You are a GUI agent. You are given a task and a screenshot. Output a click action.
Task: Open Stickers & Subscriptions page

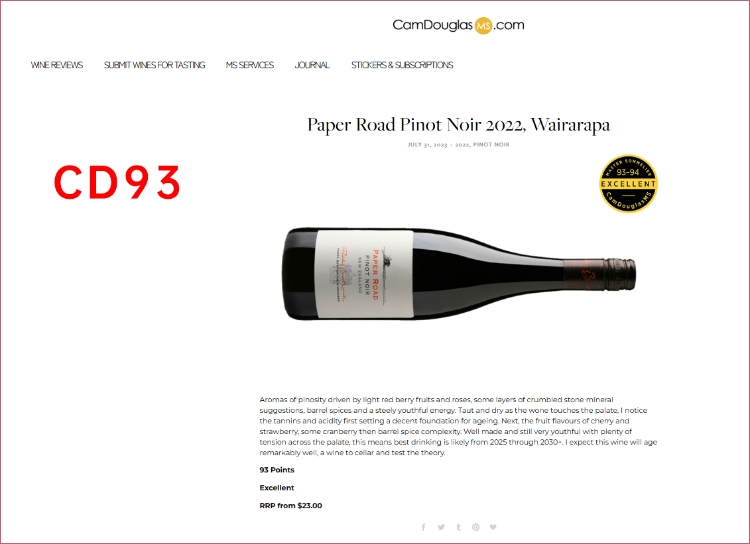402,65
